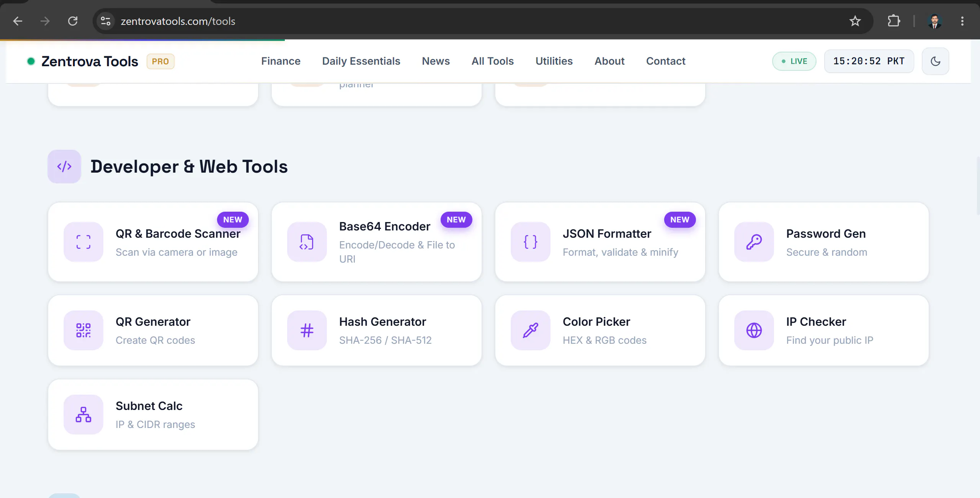
Task: Open the Chrome profile avatar
Action: click(x=934, y=21)
